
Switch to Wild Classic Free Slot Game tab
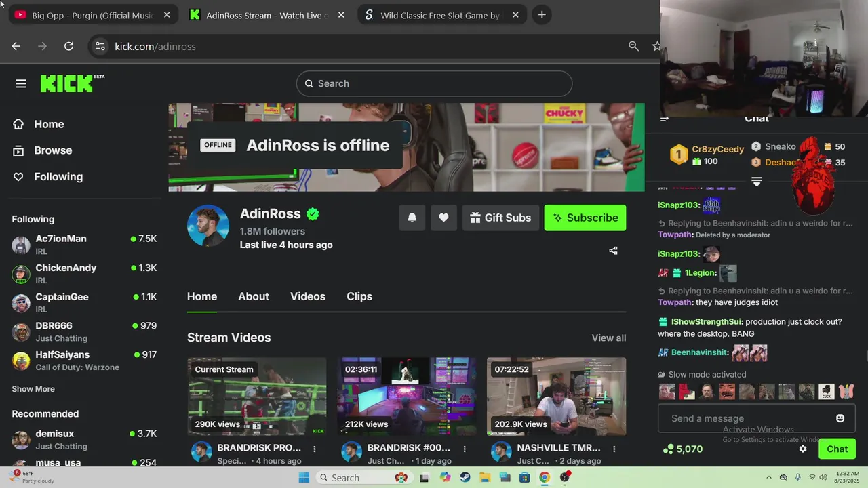[x=441, y=15]
